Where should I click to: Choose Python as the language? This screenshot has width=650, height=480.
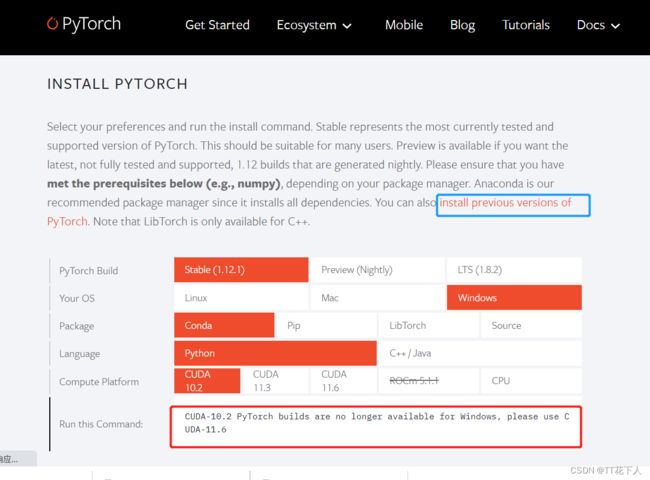tap(275, 353)
